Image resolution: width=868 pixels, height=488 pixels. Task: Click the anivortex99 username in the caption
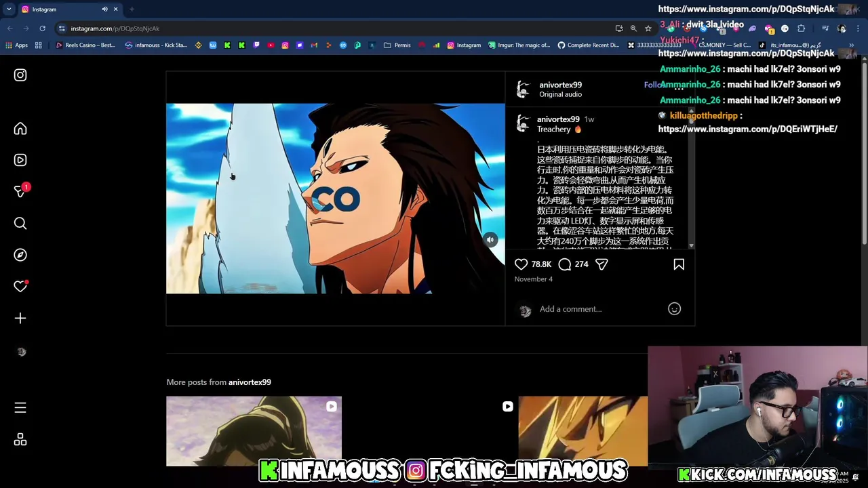point(558,119)
